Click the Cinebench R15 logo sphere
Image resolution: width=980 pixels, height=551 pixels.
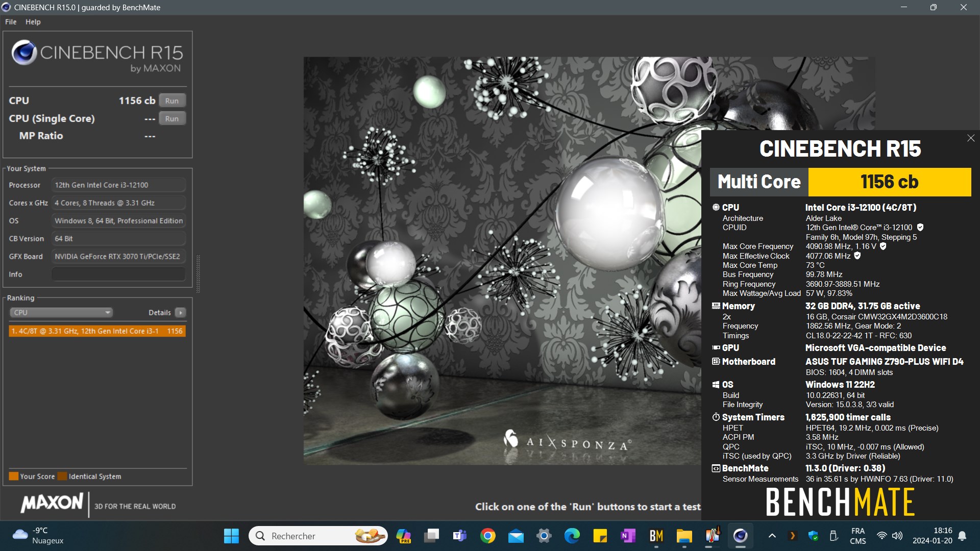(x=24, y=53)
